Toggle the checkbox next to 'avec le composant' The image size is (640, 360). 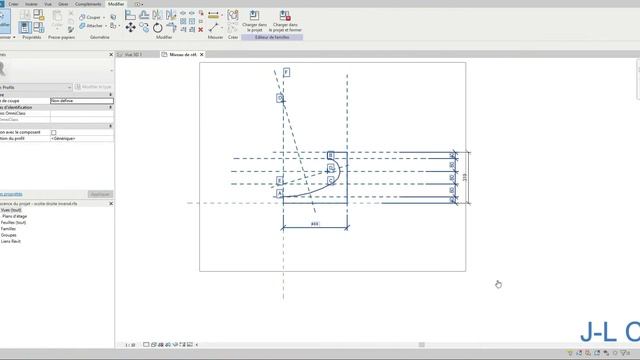coord(53,133)
